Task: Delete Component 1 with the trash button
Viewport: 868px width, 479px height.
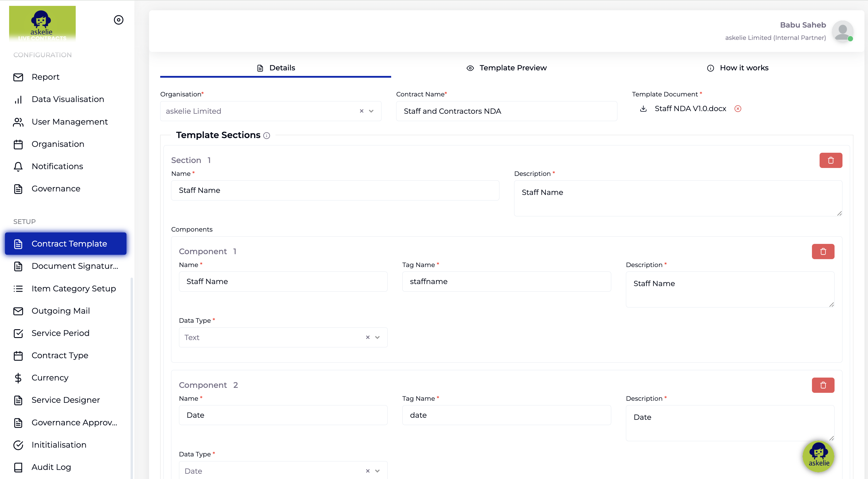Action: point(823,252)
